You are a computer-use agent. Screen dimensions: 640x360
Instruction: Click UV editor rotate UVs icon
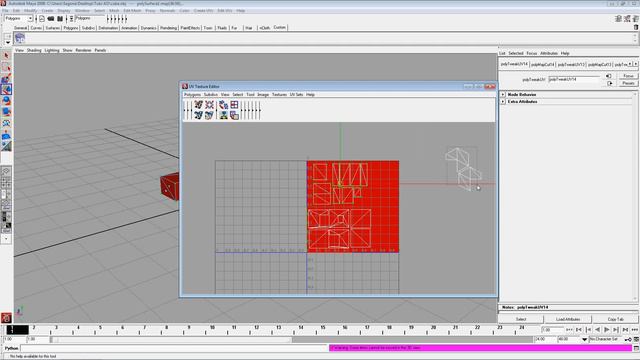[x=223, y=105]
